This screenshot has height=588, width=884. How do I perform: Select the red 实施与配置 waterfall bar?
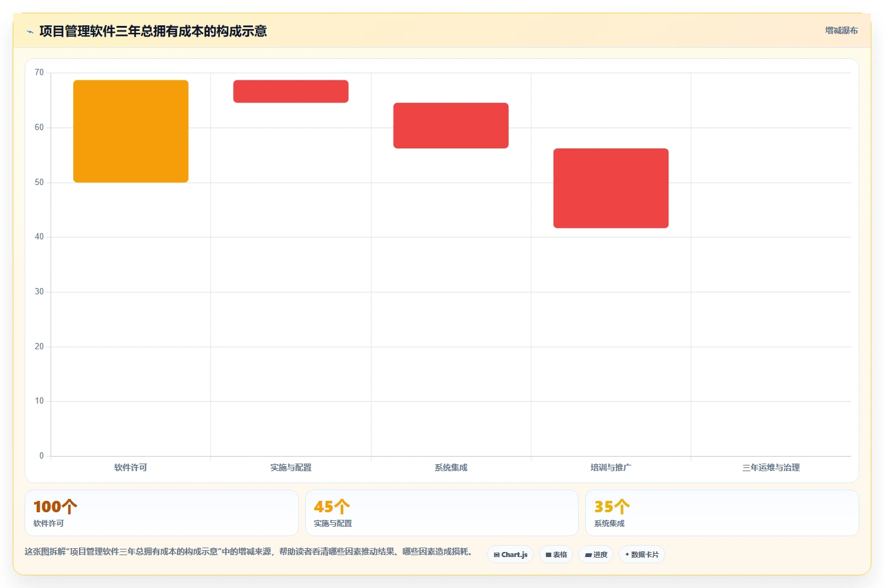point(291,92)
